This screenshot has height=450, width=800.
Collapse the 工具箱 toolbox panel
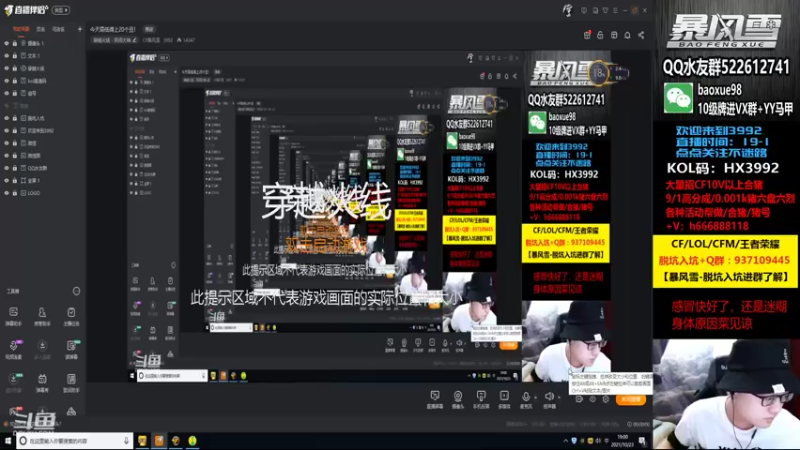(76, 291)
